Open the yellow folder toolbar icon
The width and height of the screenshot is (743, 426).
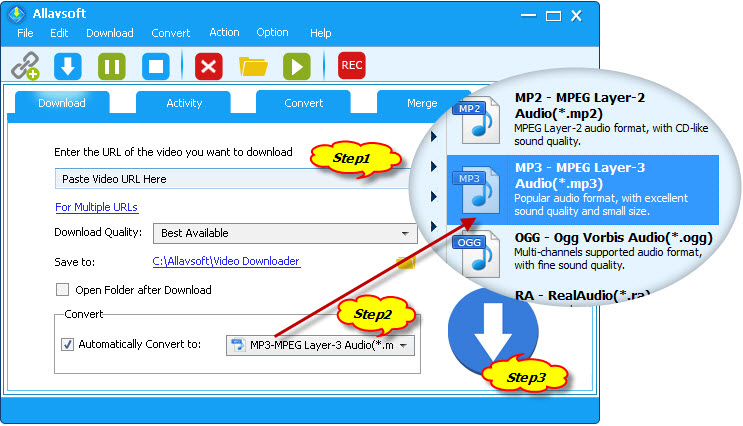click(x=253, y=67)
